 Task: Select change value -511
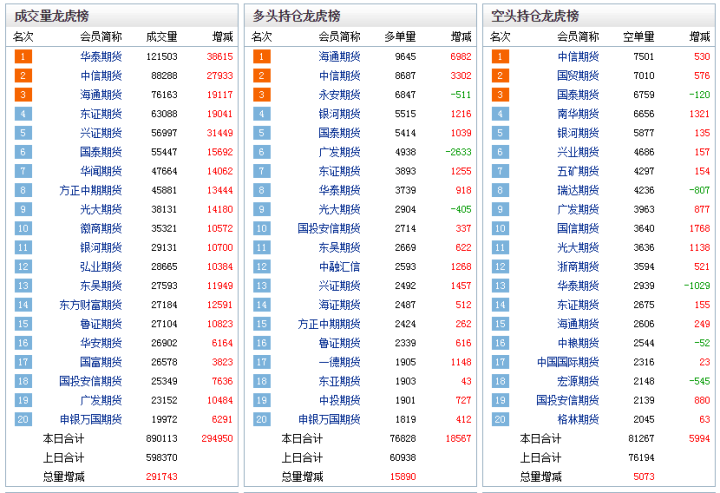pyautogui.click(x=461, y=95)
